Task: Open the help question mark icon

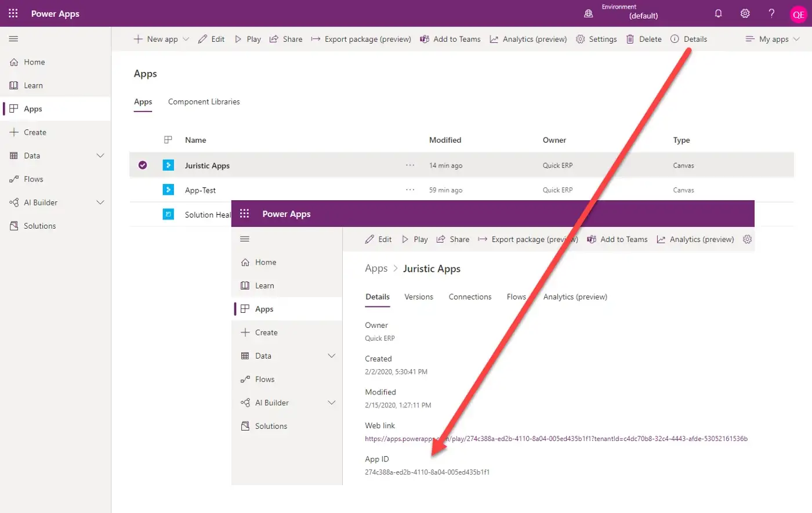Action: point(771,13)
